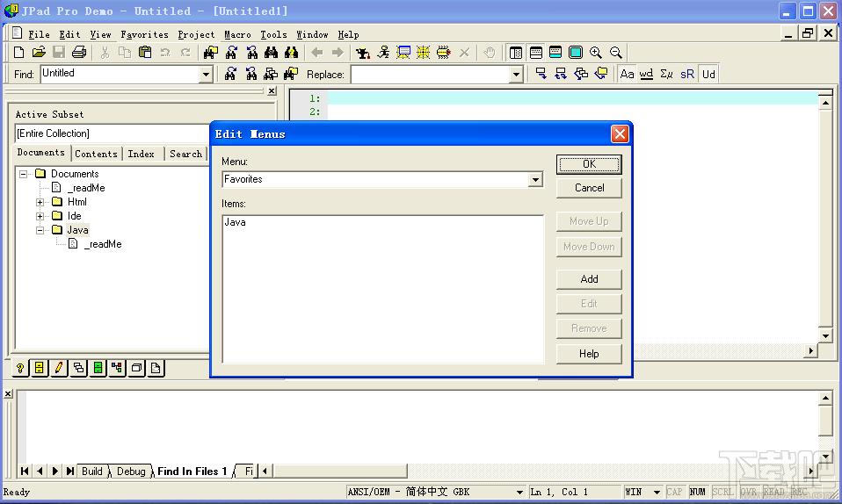Open the ANSI/OEM encoding dropdown in status bar

click(519, 492)
